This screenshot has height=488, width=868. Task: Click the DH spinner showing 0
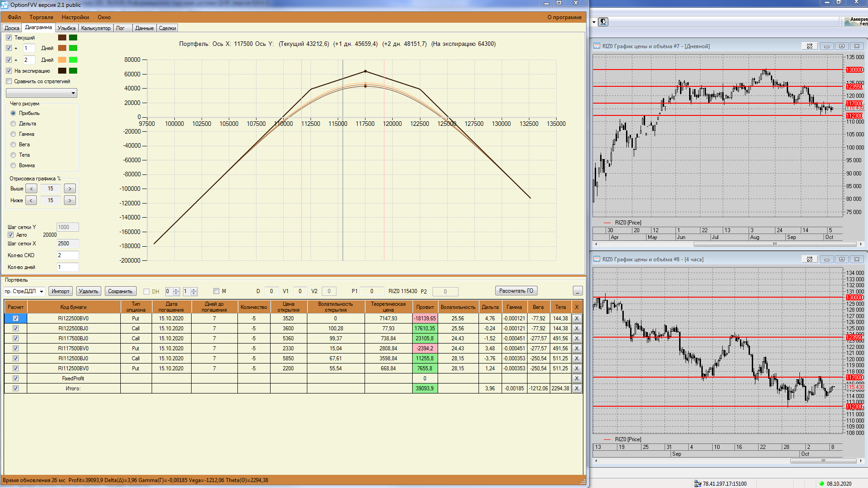tap(172, 291)
